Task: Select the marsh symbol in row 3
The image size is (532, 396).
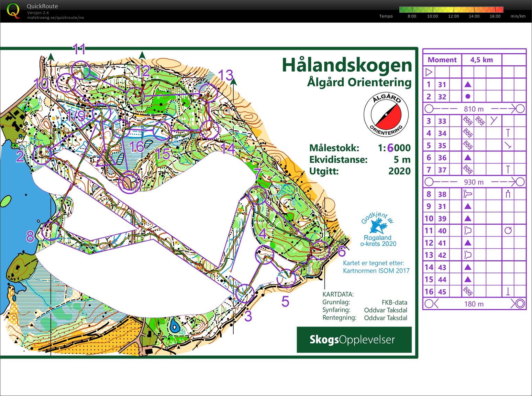Action: (x=468, y=121)
